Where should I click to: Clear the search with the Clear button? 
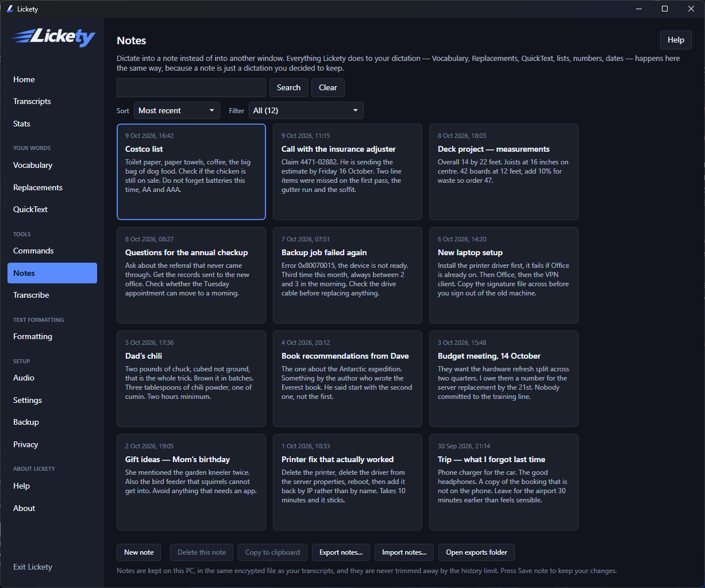328,87
